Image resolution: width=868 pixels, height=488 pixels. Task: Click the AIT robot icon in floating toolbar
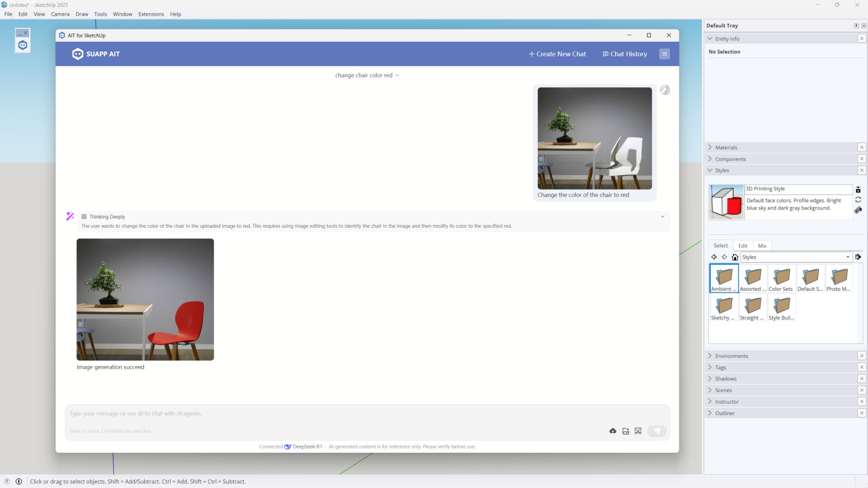tap(23, 46)
